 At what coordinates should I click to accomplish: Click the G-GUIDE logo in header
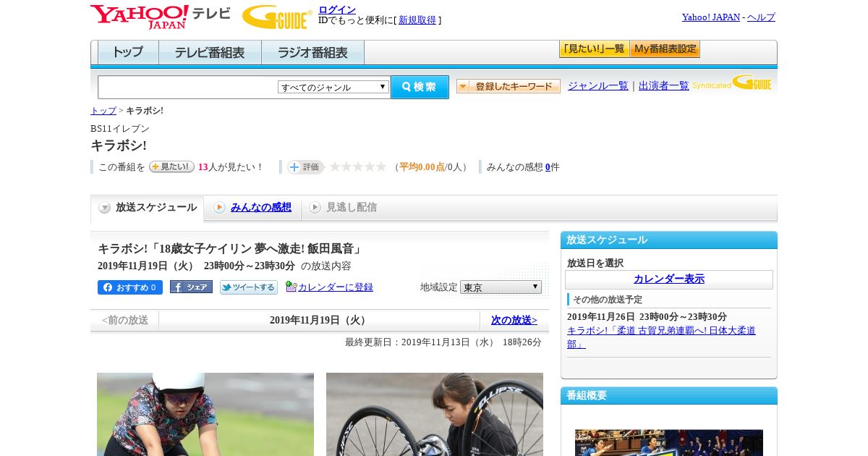pos(277,17)
